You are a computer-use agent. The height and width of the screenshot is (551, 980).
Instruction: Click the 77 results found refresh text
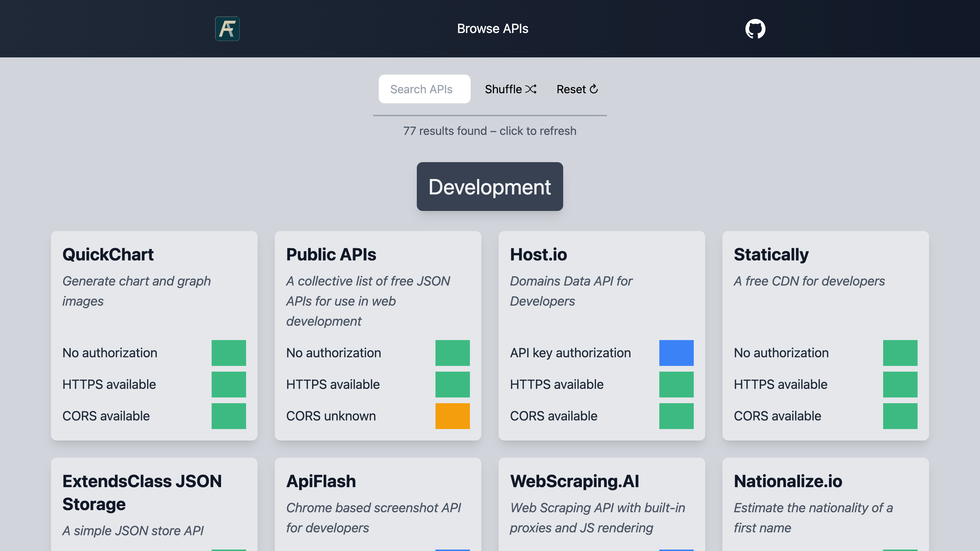(490, 131)
